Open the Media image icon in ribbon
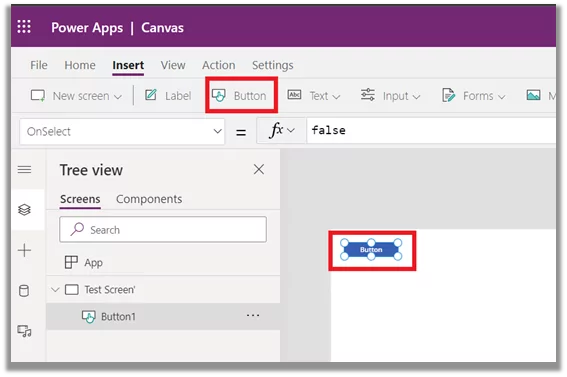Image resolution: width=567 pixels, height=377 pixels. pos(533,95)
